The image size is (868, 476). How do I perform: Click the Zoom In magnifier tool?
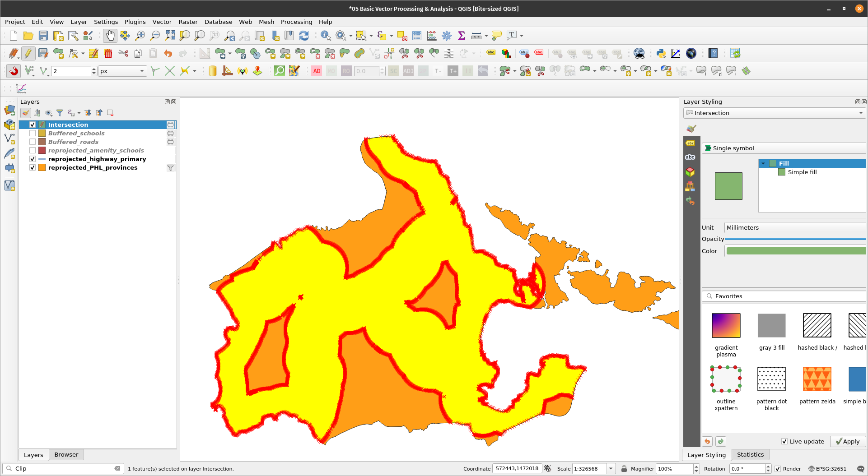click(140, 36)
